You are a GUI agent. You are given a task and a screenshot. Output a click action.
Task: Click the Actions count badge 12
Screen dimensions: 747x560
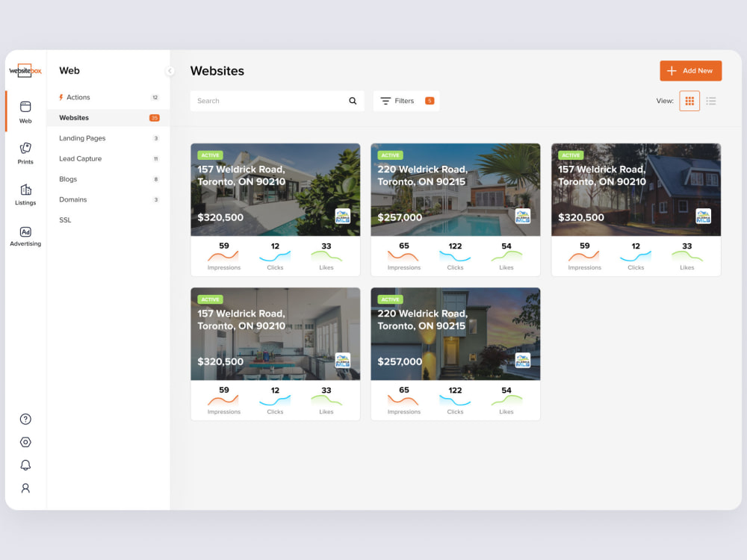tap(155, 97)
